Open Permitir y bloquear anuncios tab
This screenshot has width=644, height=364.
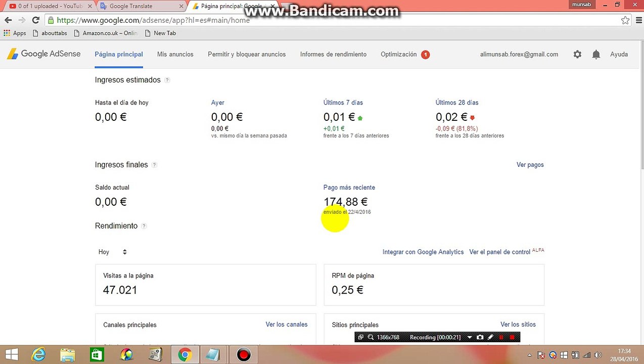(247, 54)
